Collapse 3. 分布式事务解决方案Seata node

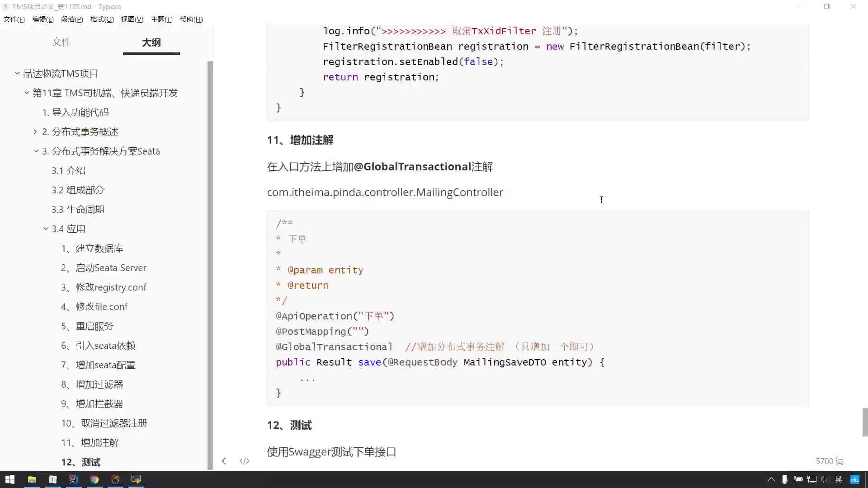(x=36, y=151)
